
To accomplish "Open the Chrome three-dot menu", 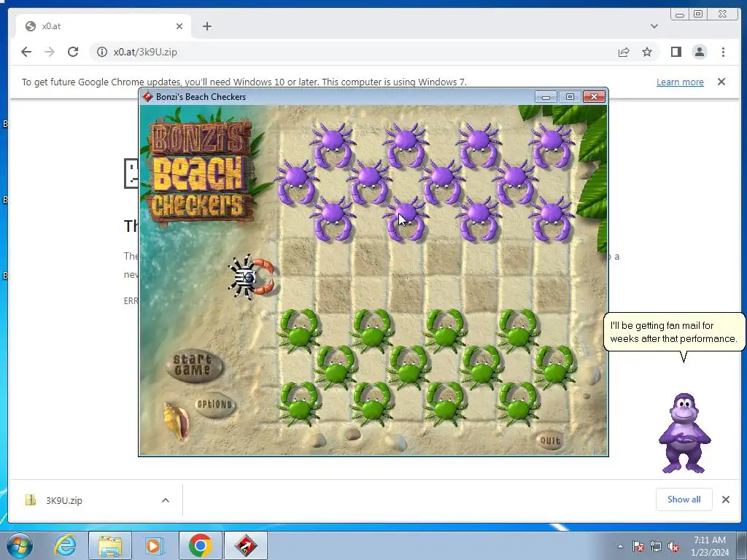I will click(723, 52).
